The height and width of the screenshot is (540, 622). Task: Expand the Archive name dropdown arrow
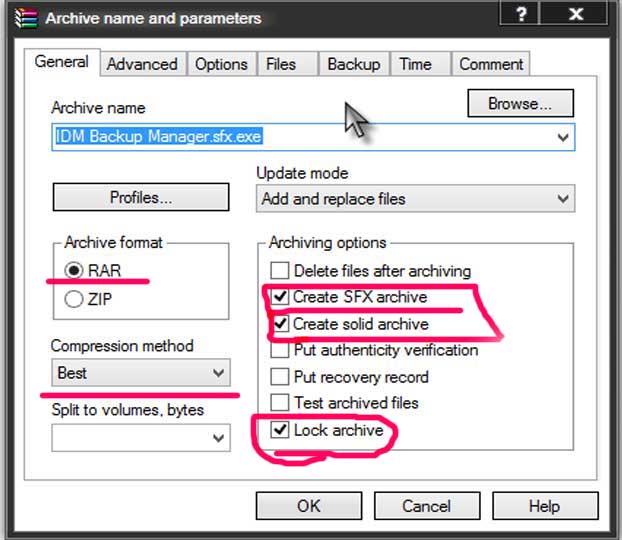[563, 137]
